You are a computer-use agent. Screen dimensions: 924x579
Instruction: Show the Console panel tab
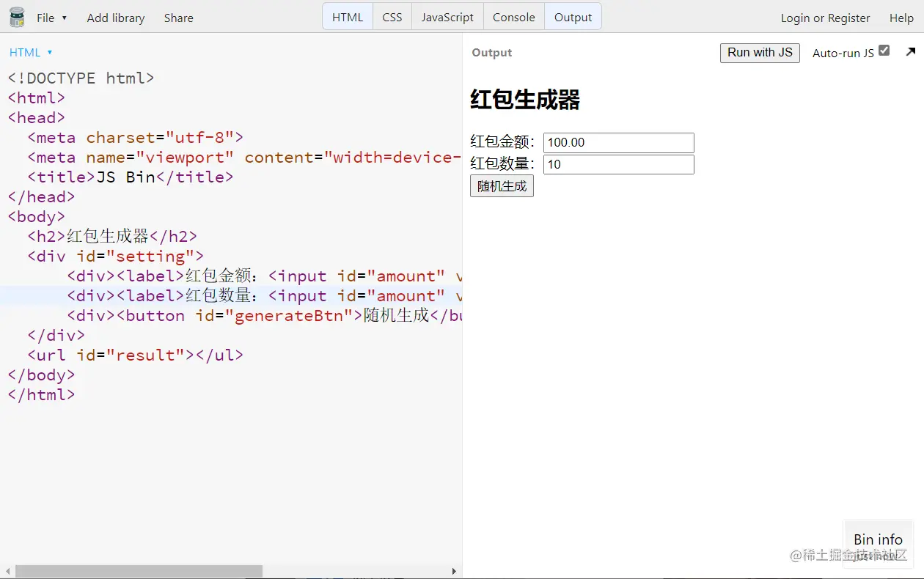514,17
